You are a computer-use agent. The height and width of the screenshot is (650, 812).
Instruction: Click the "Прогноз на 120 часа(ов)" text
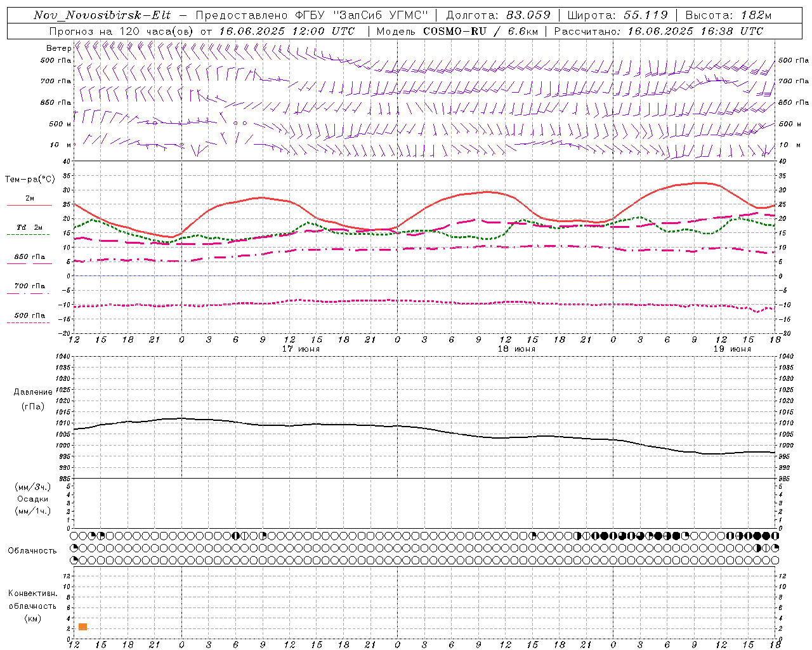pyautogui.click(x=122, y=31)
